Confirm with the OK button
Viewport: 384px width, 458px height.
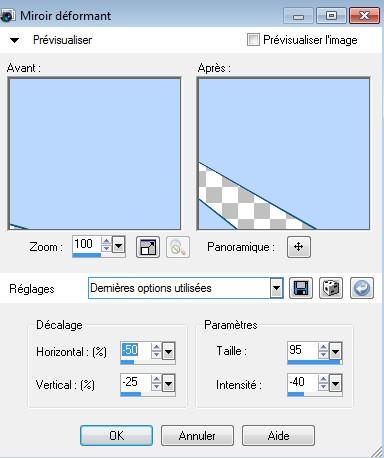click(x=116, y=435)
